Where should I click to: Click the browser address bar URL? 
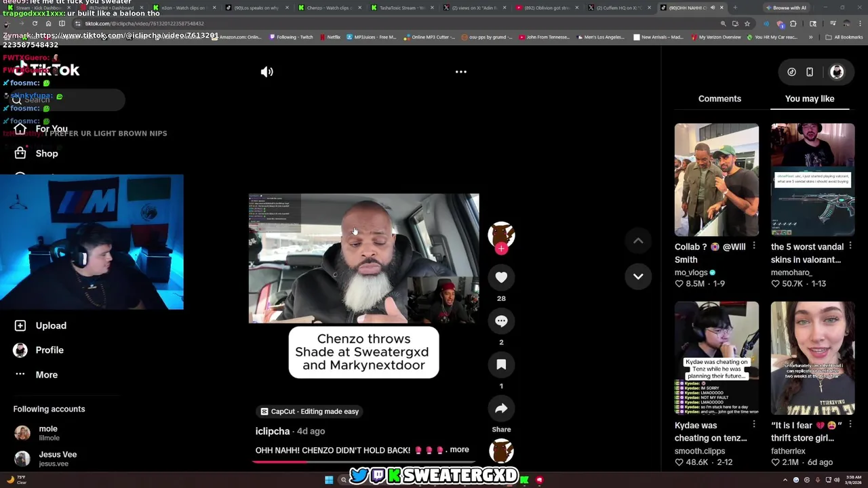pyautogui.click(x=144, y=24)
